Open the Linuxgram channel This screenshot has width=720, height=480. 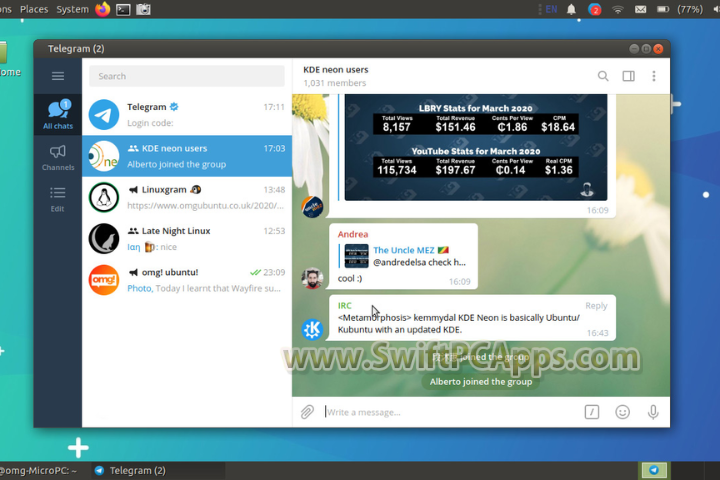tap(187, 197)
